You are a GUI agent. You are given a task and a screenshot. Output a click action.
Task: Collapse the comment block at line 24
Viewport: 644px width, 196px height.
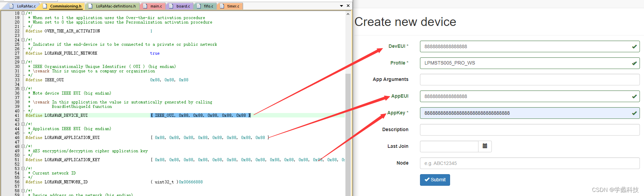click(23, 40)
